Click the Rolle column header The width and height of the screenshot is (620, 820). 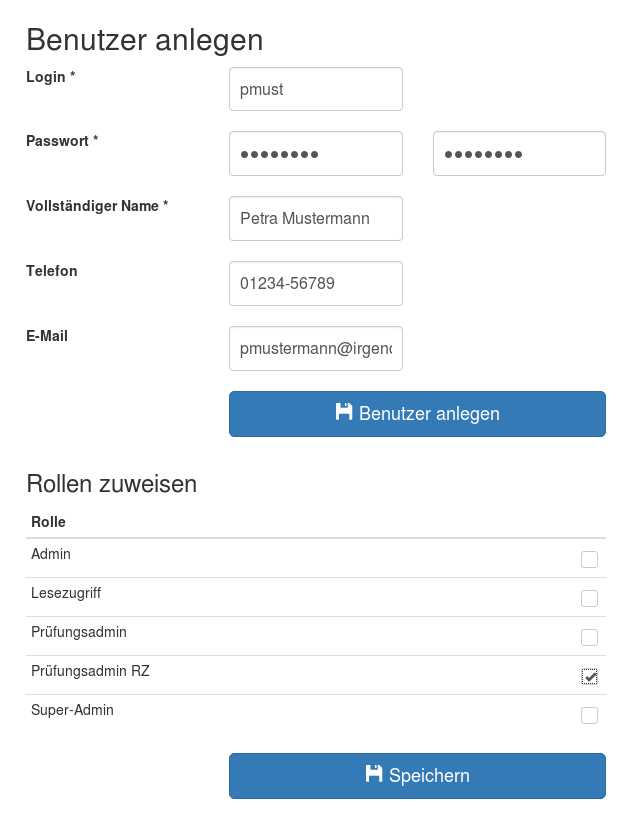coord(48,522)
